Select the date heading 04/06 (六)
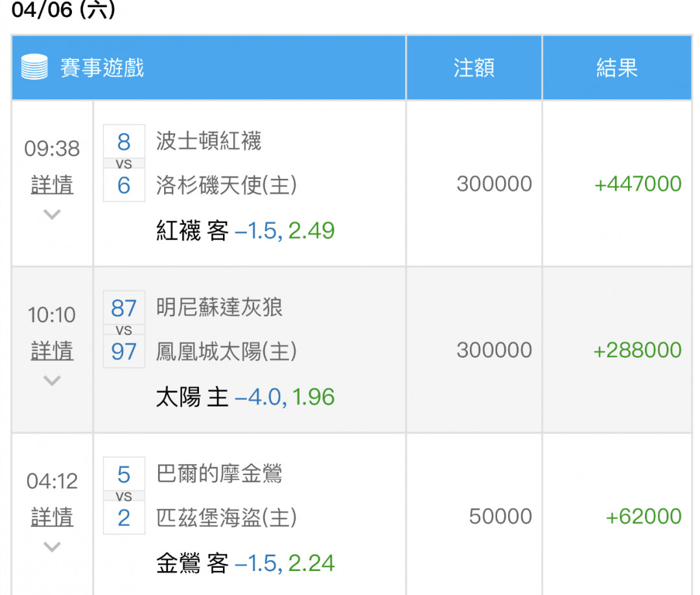 (x=63, y=9)
